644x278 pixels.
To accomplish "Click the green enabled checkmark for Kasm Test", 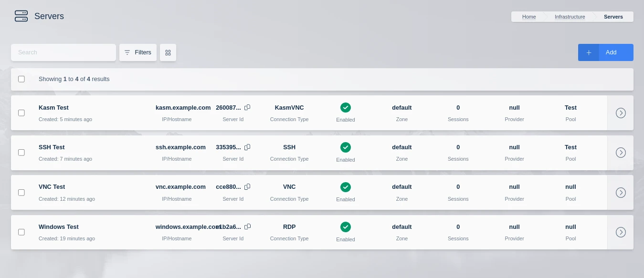I will [346, 108].
